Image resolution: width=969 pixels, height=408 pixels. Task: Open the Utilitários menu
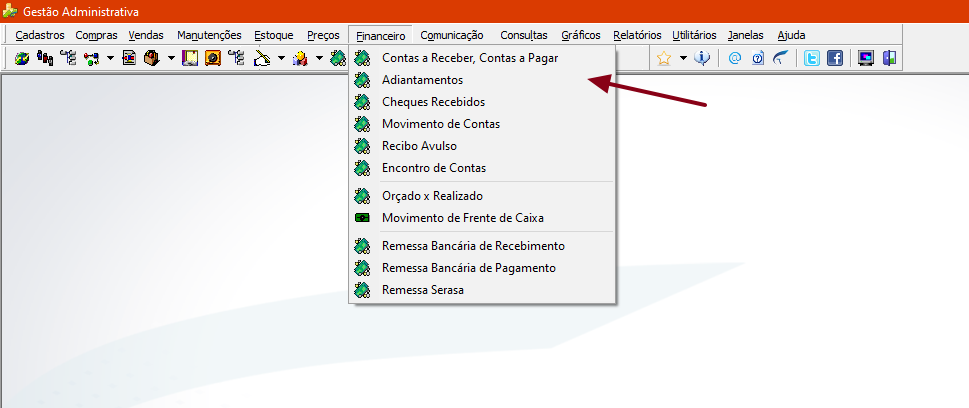click(x=694, y=35)
